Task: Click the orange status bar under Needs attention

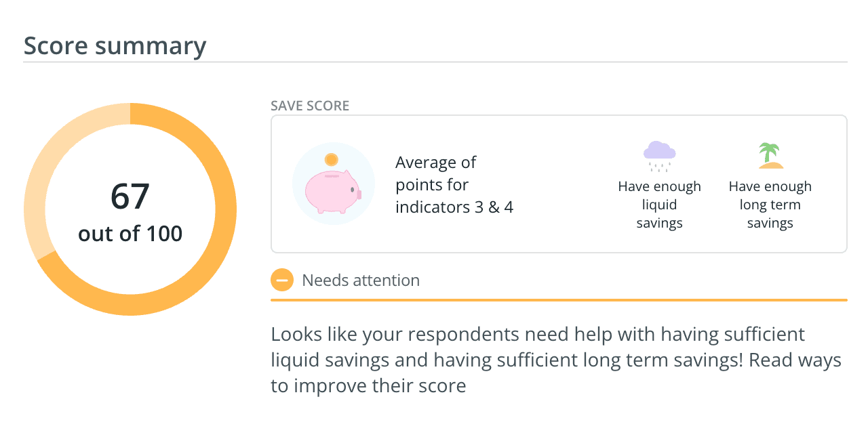Action: click(x=559, y=299)
